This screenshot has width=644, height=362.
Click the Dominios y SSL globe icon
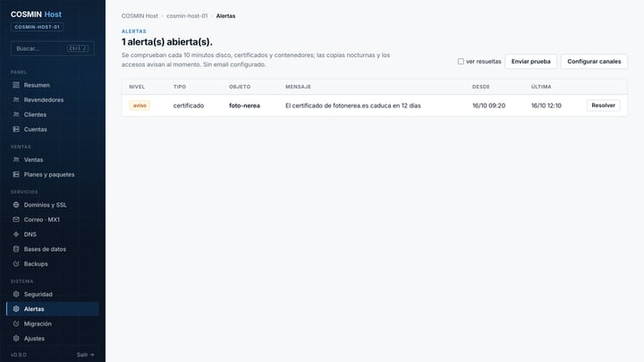click(x=16, y=205)
